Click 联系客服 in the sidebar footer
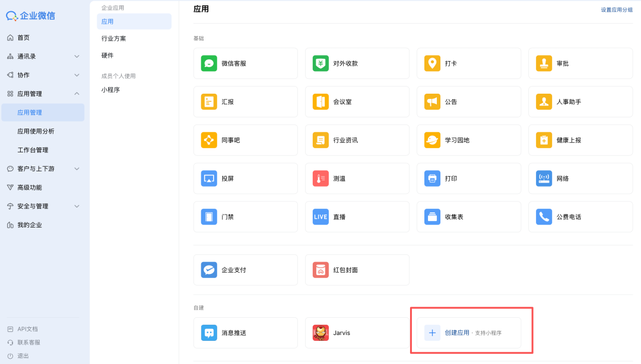The width and height of the screenshot is (641, 364). click(28, 342)
